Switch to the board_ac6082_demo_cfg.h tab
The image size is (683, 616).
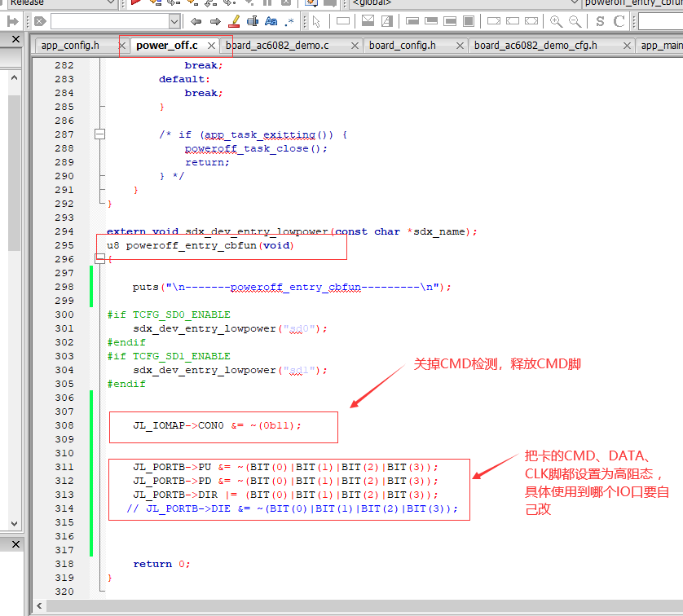click(535, 46)
